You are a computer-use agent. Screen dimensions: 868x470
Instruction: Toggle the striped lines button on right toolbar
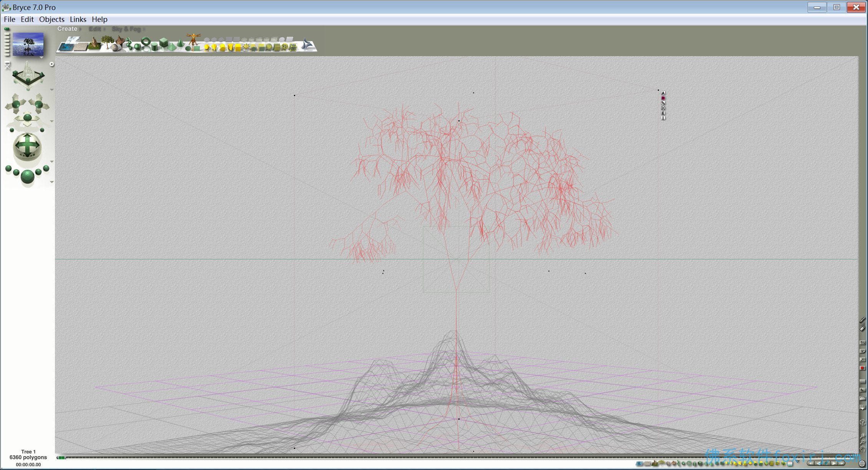tap(862, 381)
